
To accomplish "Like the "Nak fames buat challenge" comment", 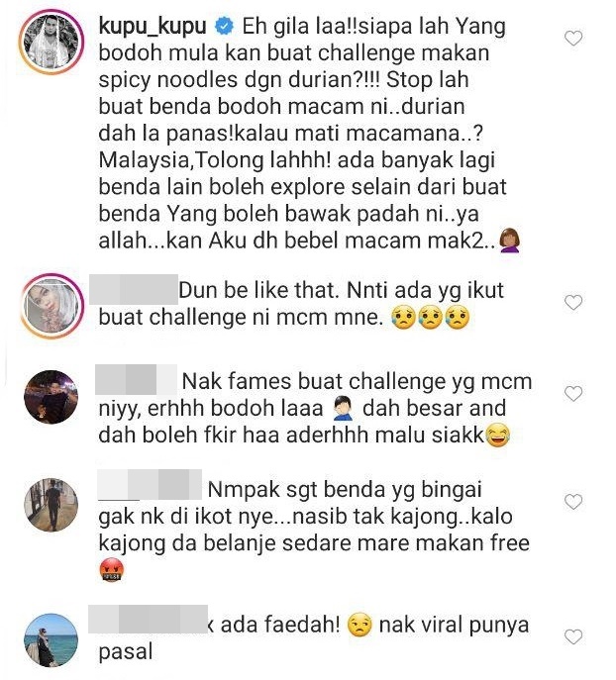I will 573,393.
